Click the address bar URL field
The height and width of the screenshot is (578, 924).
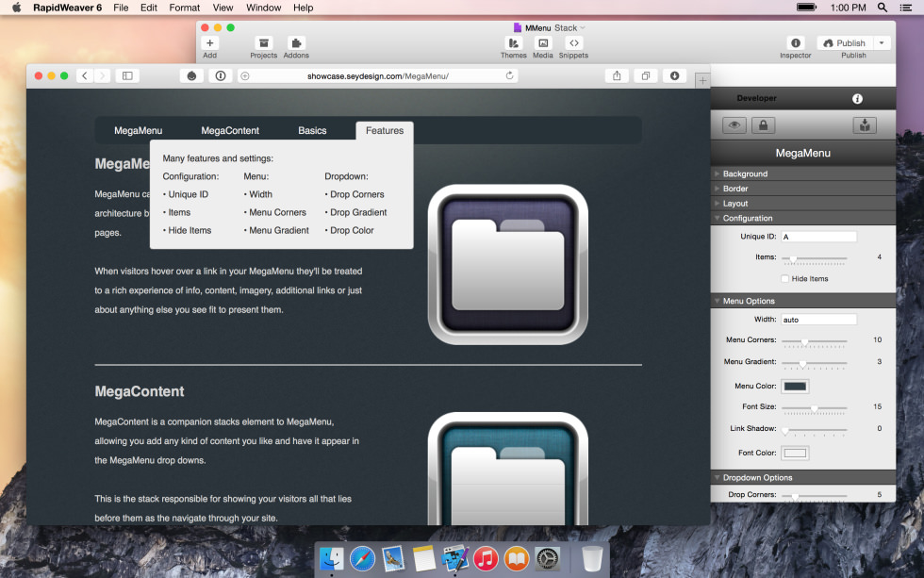[378, 76]
